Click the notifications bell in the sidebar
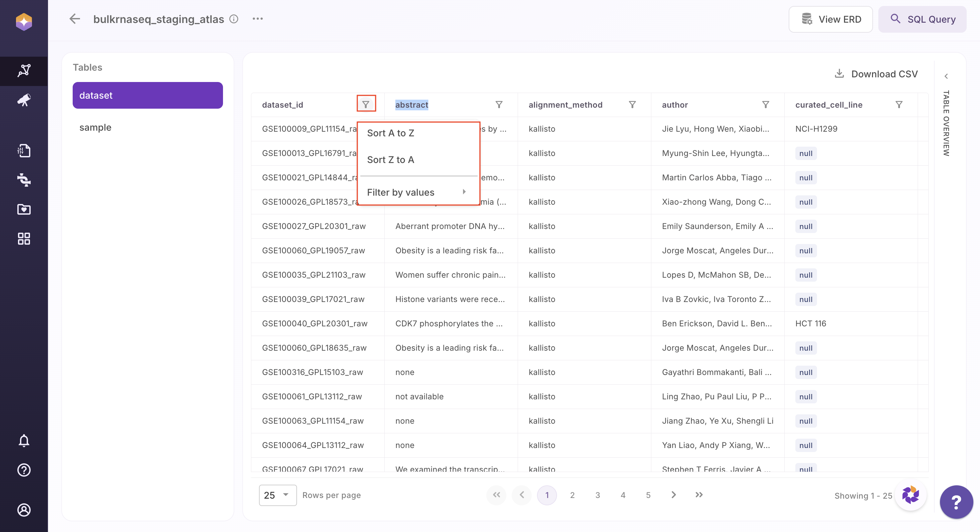980x532 pixels. [24, 440]
